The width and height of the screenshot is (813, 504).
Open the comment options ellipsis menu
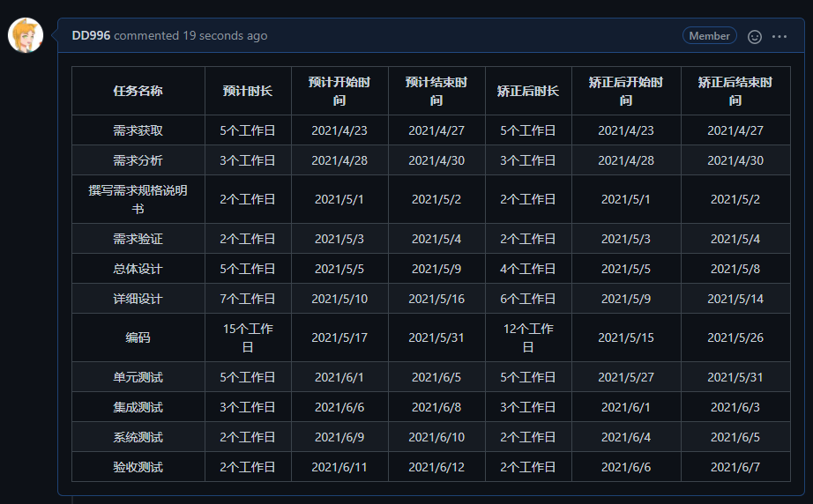tap(779, 36)
